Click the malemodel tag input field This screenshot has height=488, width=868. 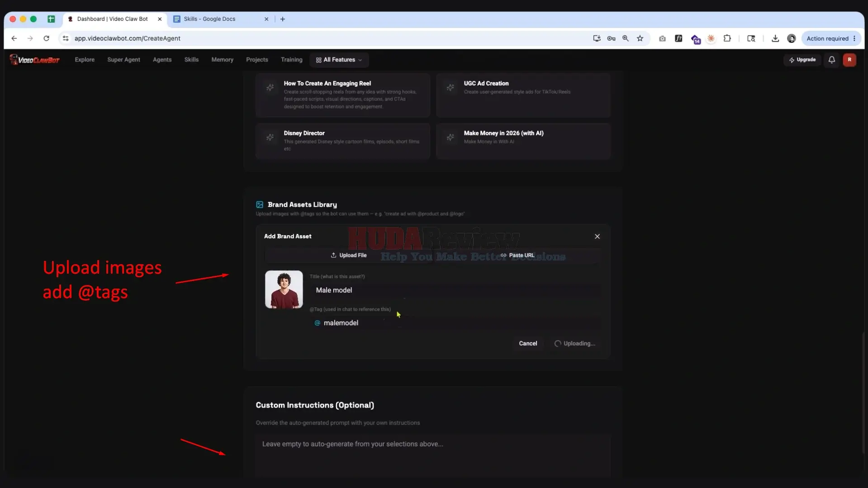click(455, 323)
